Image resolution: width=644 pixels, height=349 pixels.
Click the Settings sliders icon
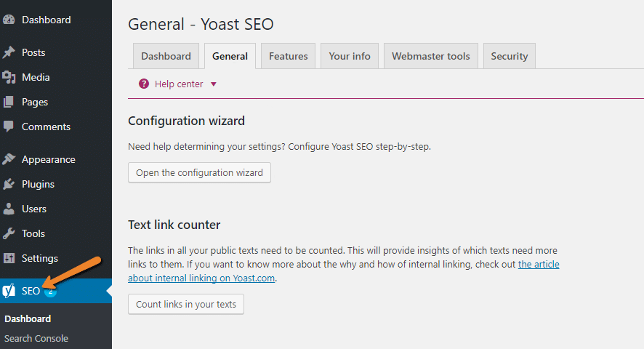[x=9, y=258]
